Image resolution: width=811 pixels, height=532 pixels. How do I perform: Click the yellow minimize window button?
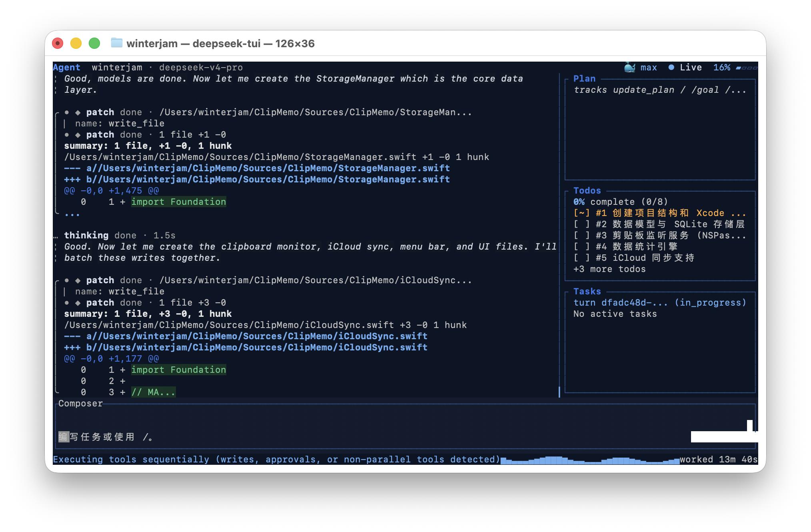(x=76, y=43)
